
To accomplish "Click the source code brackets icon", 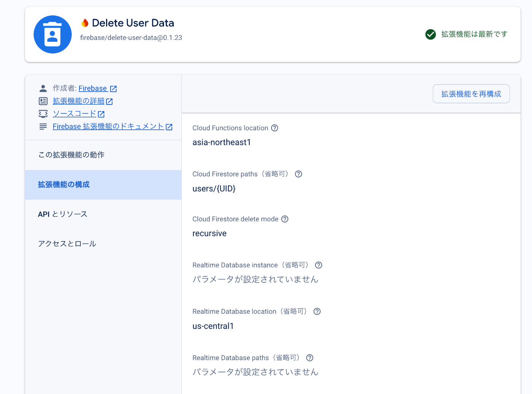I will point(43,114).
